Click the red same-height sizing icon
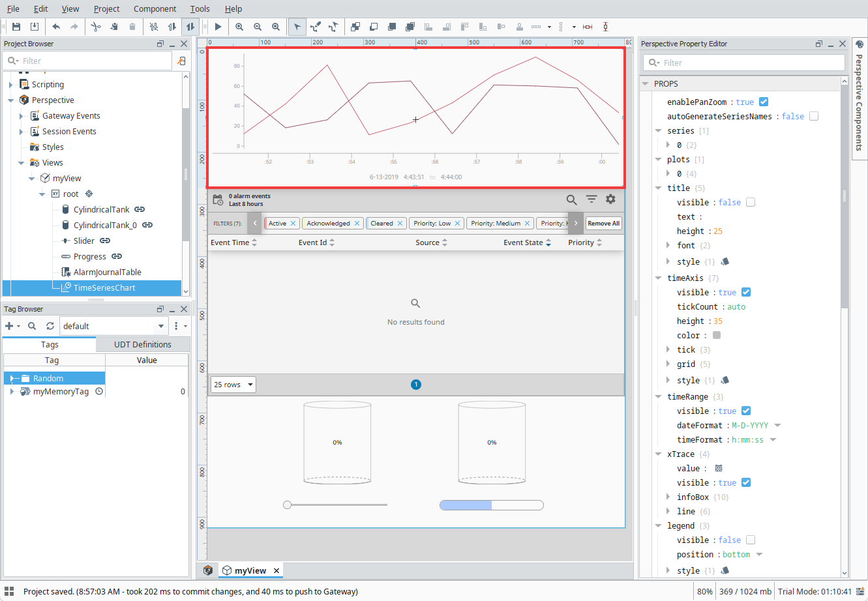The image size is (868, 601). tap(606, 27)
